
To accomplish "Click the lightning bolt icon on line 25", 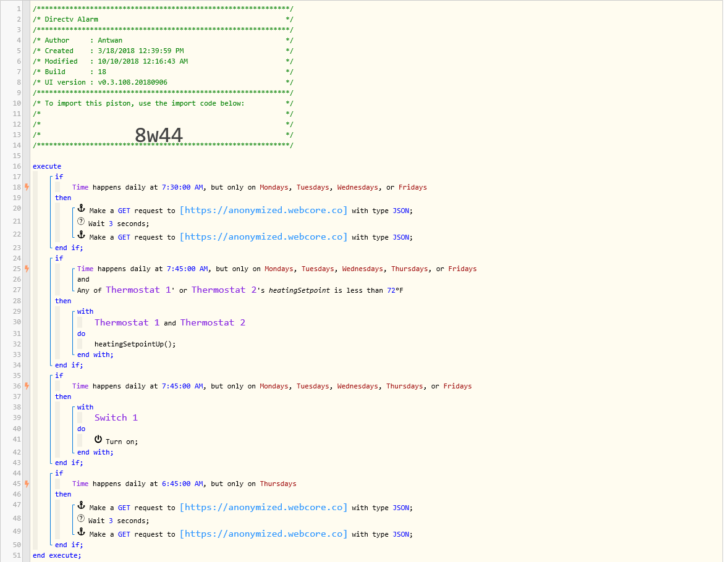I will 27,269.
